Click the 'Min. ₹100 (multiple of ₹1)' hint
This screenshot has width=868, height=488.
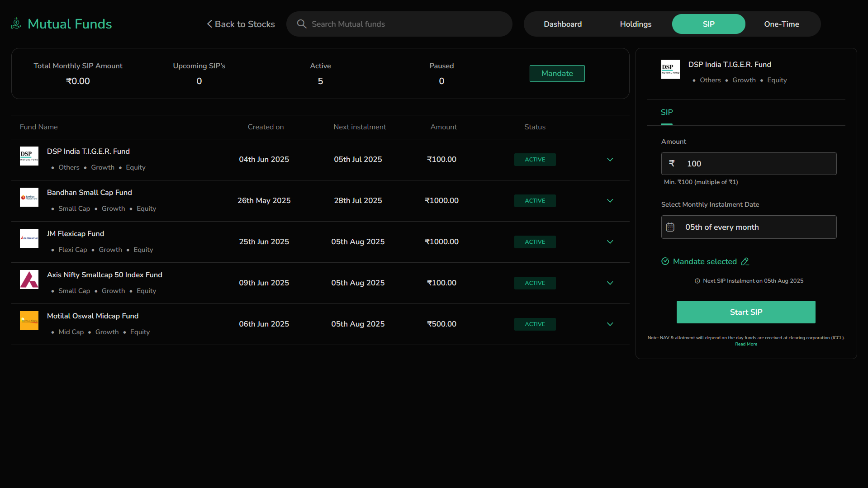tap(701, 182)
